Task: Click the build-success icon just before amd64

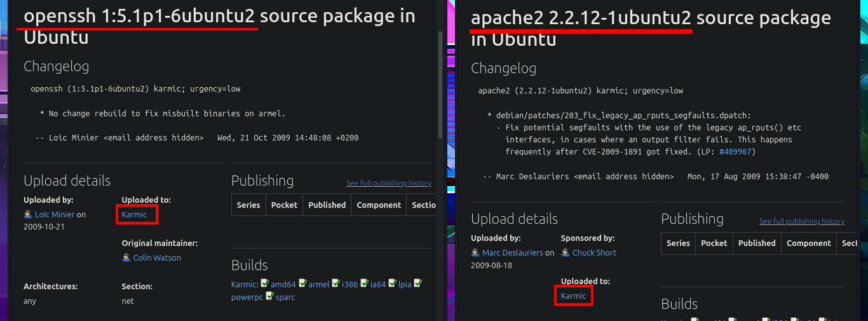Action: click(264, 283)
